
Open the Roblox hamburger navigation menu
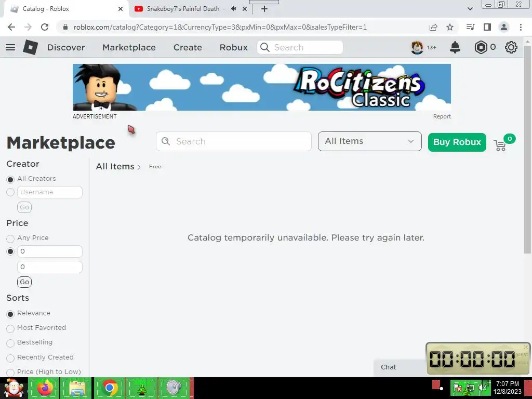10,47
